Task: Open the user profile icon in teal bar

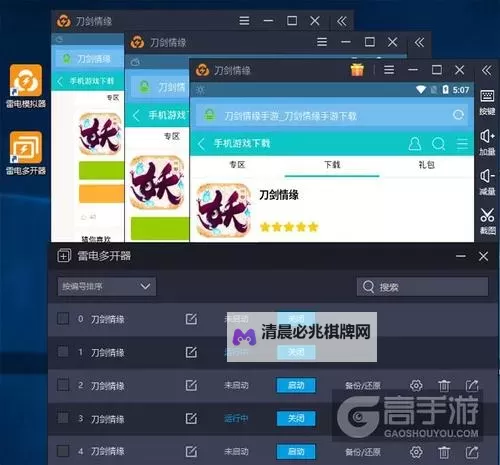Action: 415,144
